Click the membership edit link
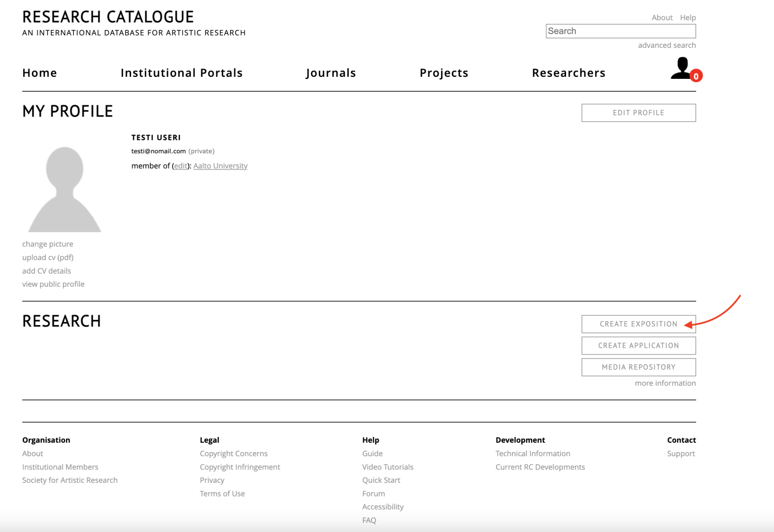The image size is (774, 532). tap(180, 166)
